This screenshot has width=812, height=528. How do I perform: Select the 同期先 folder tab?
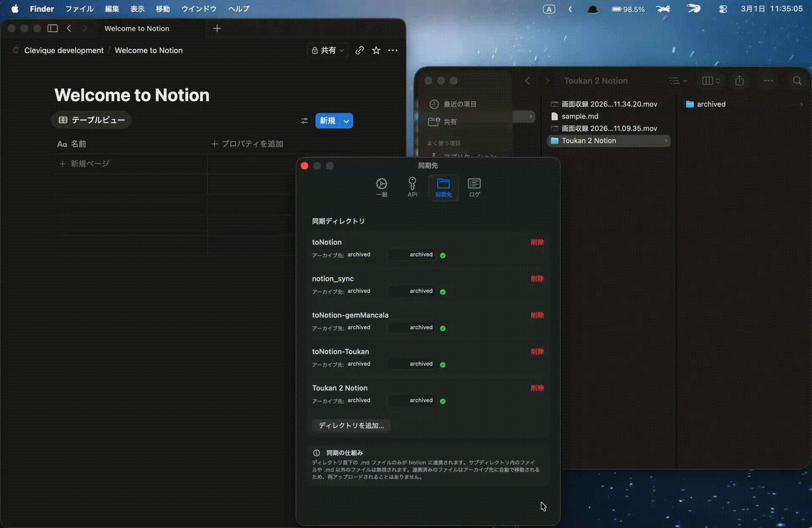443,187
